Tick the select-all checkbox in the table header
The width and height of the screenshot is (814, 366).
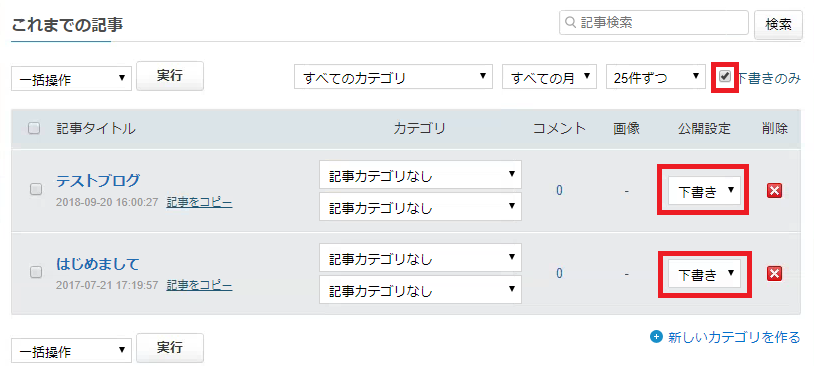[x=34, y=128]
